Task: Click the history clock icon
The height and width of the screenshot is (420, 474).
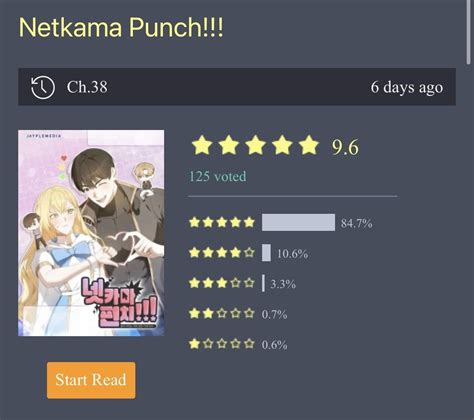Action: 43,87
